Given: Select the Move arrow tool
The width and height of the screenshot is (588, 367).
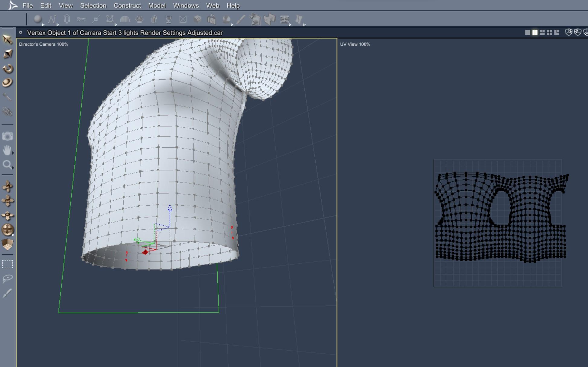Looking at the screenshot, I should 7,40.
